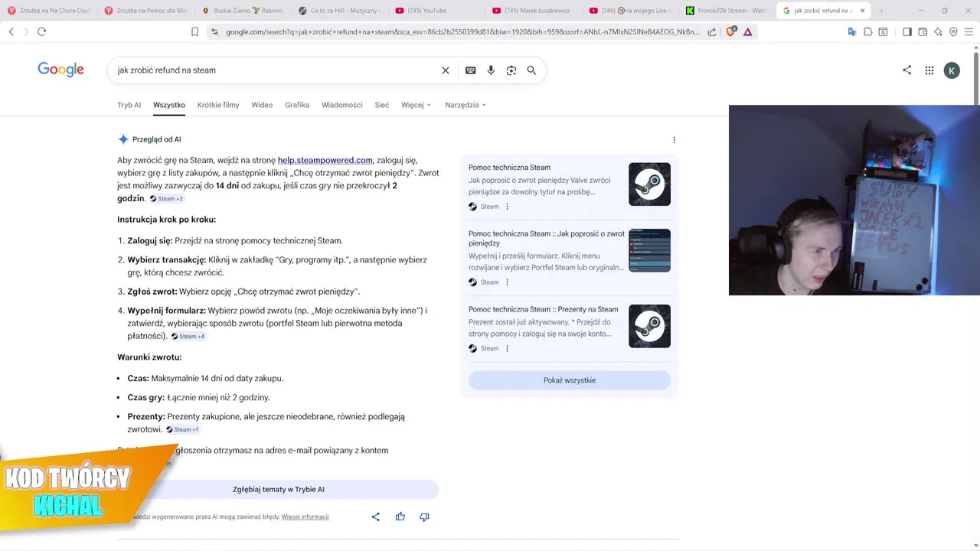
Task: Open help.steampowered.com link
Action: pos(325,160)
